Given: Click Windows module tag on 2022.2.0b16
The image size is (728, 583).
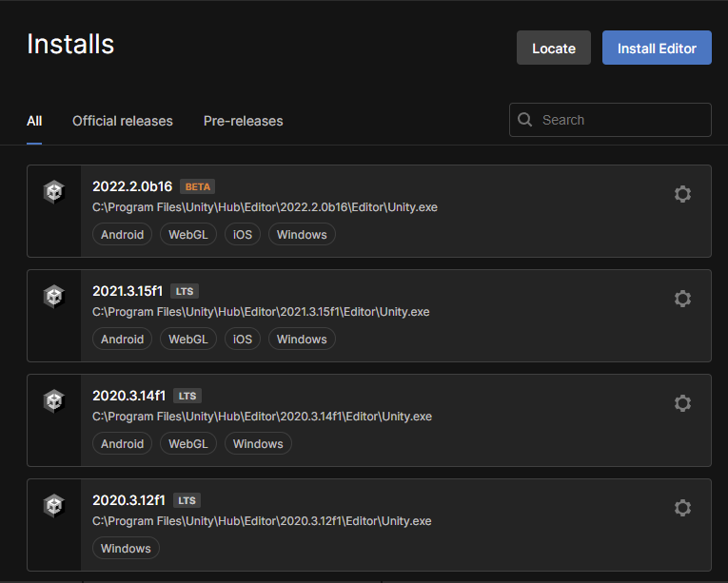Looking at the screenshot, I should click(302, 234).
